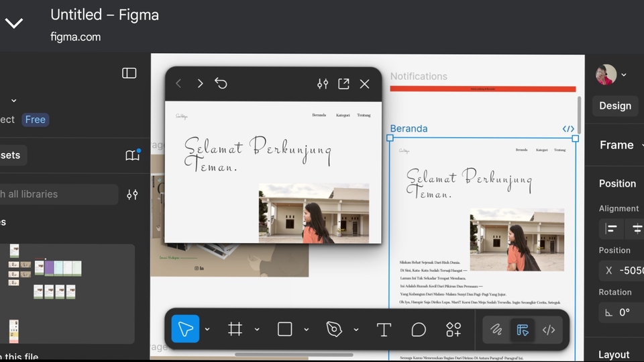Open the Design tab
644x362 pixels.
point(614,105)
